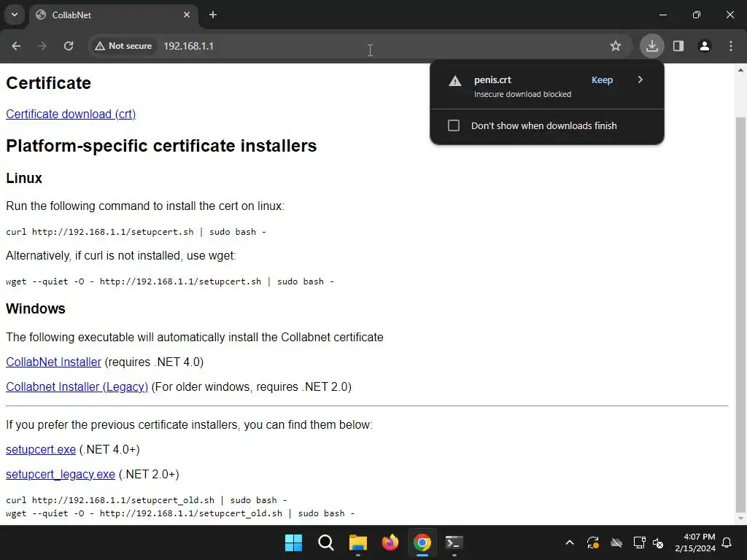Viewport: 747px width, 560px height.
Task: Click the OneDrive cloud tray icon
Action: [616, 542]
